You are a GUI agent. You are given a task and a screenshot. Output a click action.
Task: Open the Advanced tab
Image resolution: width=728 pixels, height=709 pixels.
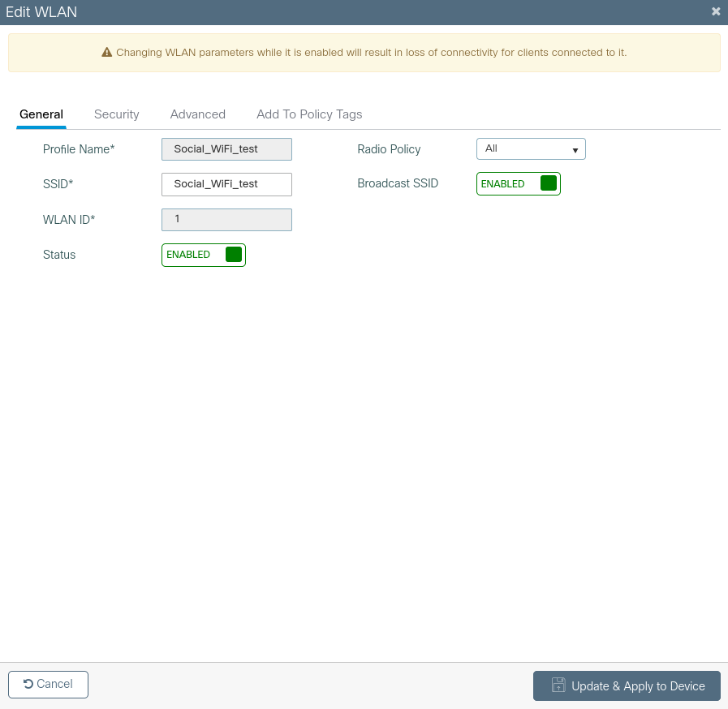click(198, 114)
